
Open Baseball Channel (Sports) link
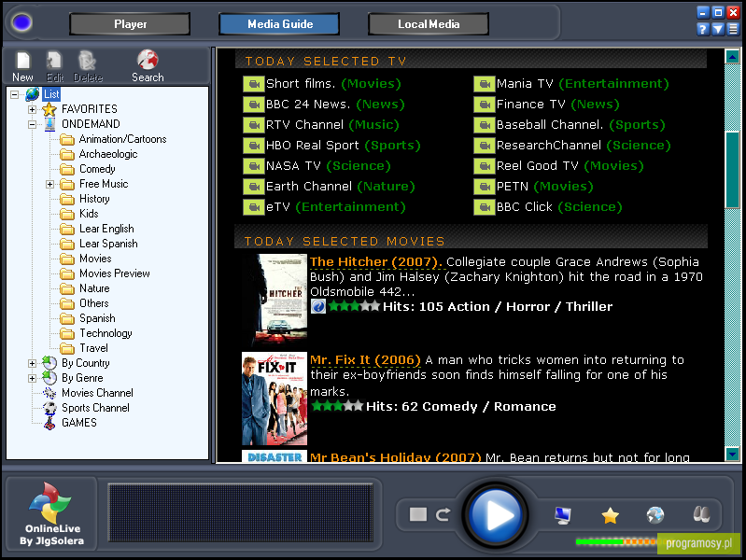click(x=581, y=125)
